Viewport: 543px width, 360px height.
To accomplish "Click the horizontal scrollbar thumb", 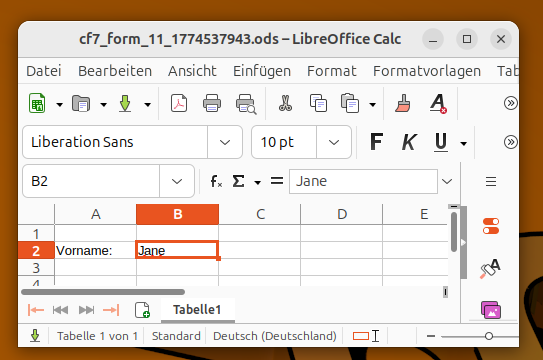I will pyautogui.click(x=103, y=292).
